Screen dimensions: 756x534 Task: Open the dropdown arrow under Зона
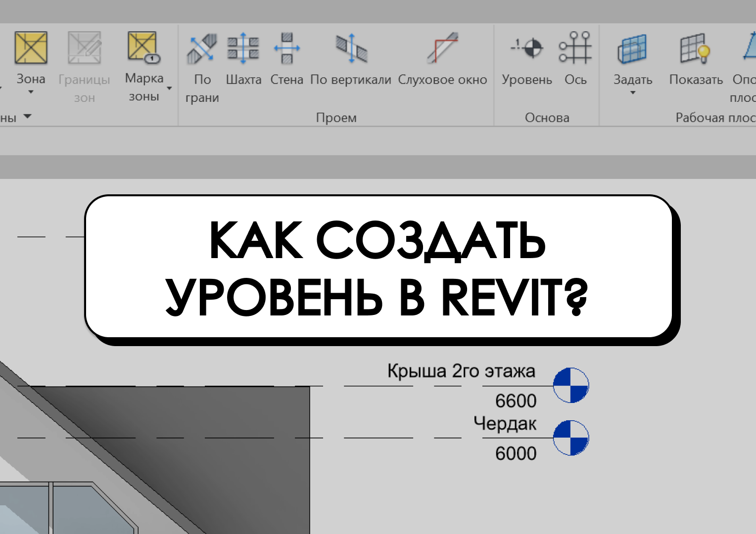31,92
